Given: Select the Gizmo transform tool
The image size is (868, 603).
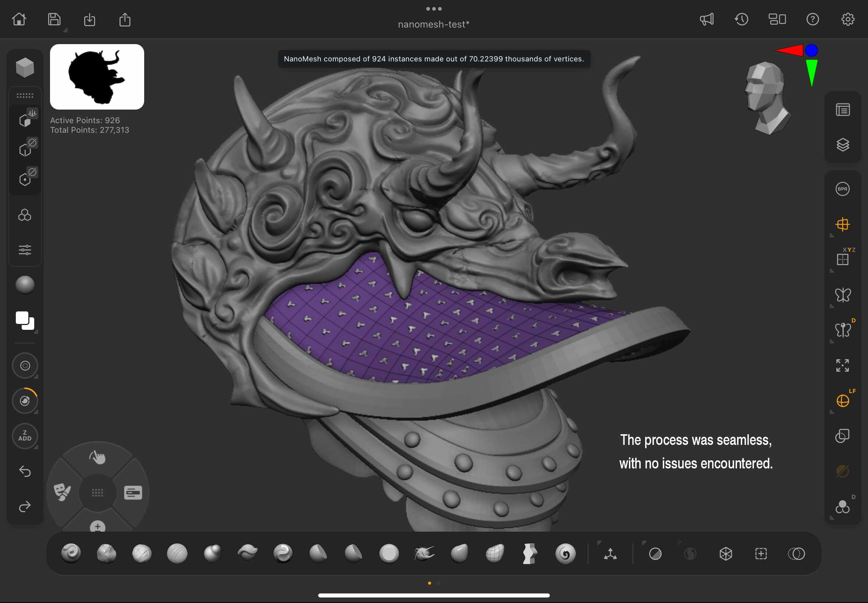Looking at the screenshot, I should point(610,554).
